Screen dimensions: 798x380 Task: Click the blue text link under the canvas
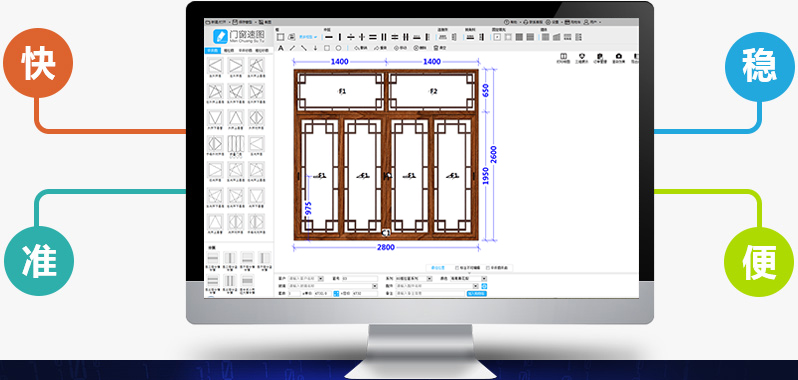(437, 268)
